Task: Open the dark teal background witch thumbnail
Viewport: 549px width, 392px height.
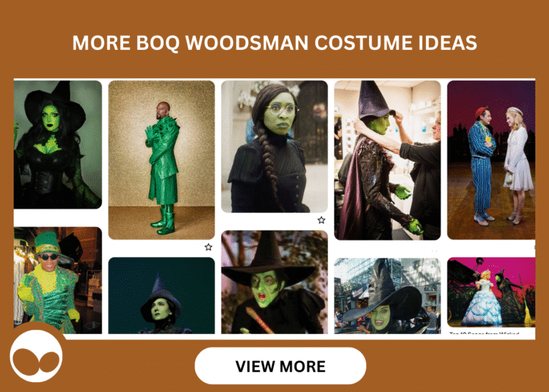Action: 162,296
